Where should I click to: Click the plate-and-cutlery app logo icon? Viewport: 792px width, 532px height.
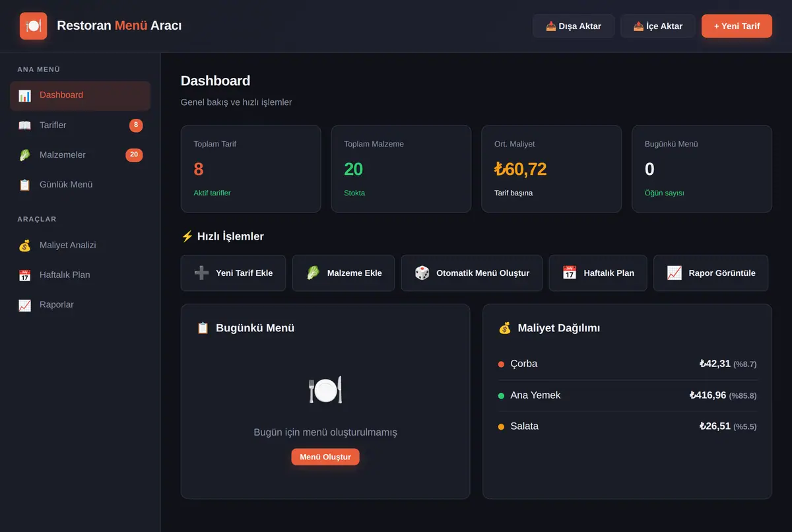pos(33,26)
